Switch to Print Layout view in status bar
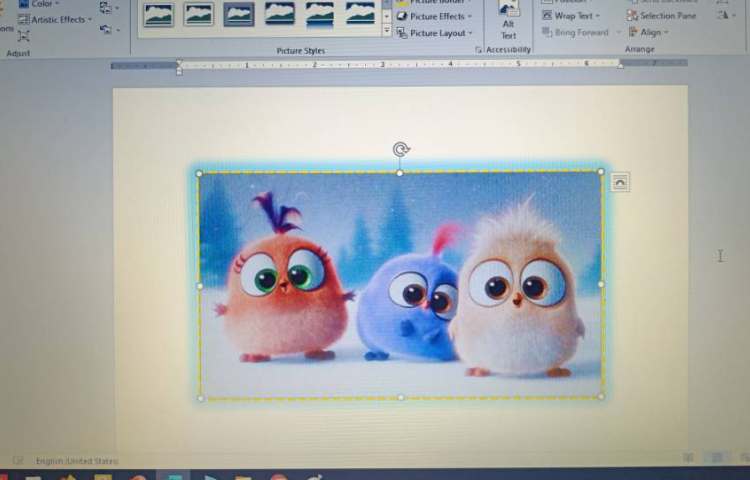The width and height of the screenshot is (750, 480). coord(716,458)
